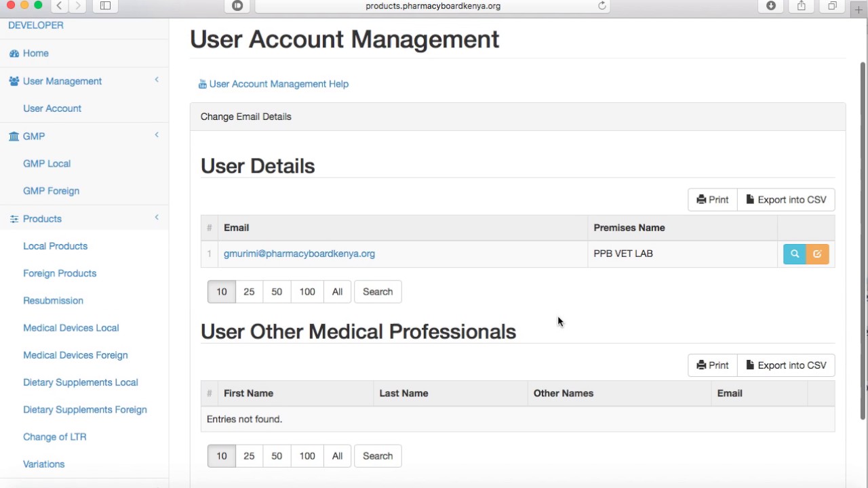The image size is (868, 488).
Task: Click the Safari forward arrow
Action: pos(78,5)
